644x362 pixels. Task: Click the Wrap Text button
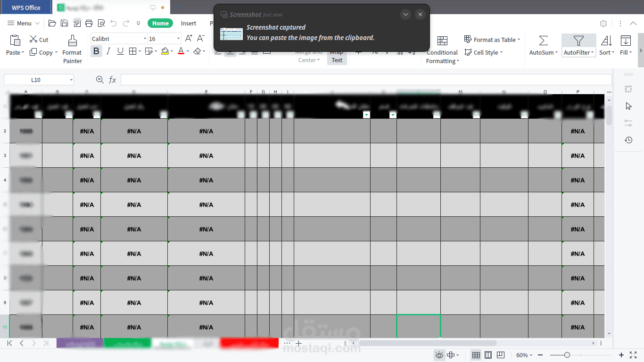click(x=337, y=57)
